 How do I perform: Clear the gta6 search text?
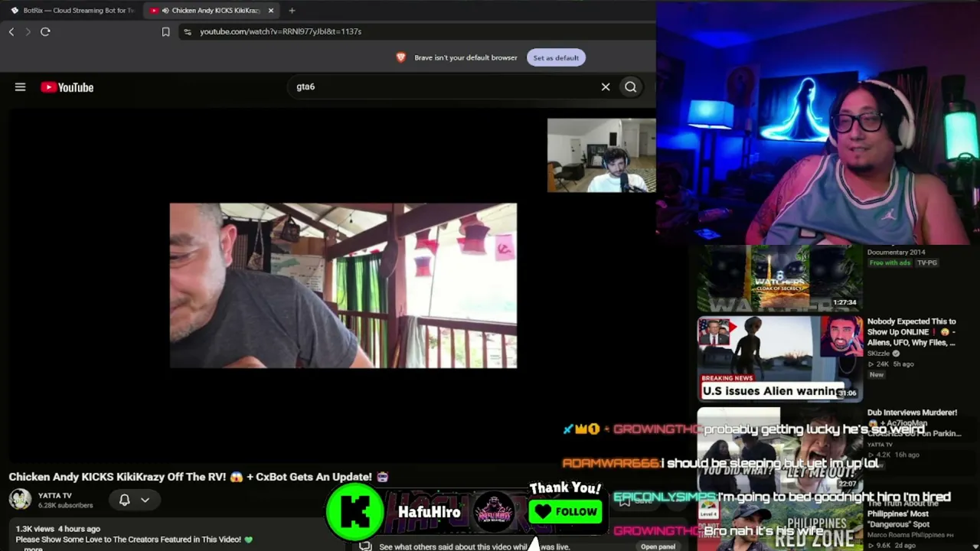pos(606,87)
